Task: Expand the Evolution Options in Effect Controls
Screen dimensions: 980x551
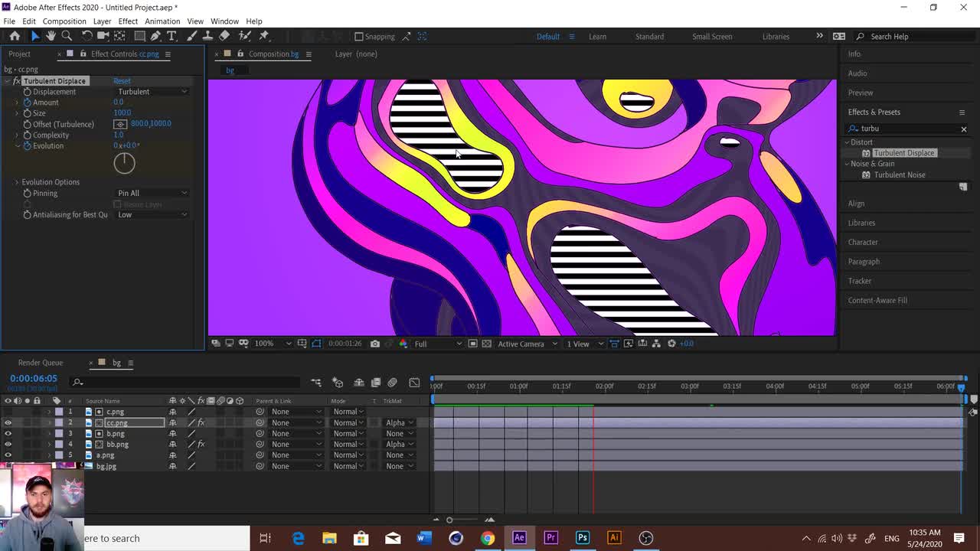Action: pyautogui.click(x=17, y=182)
